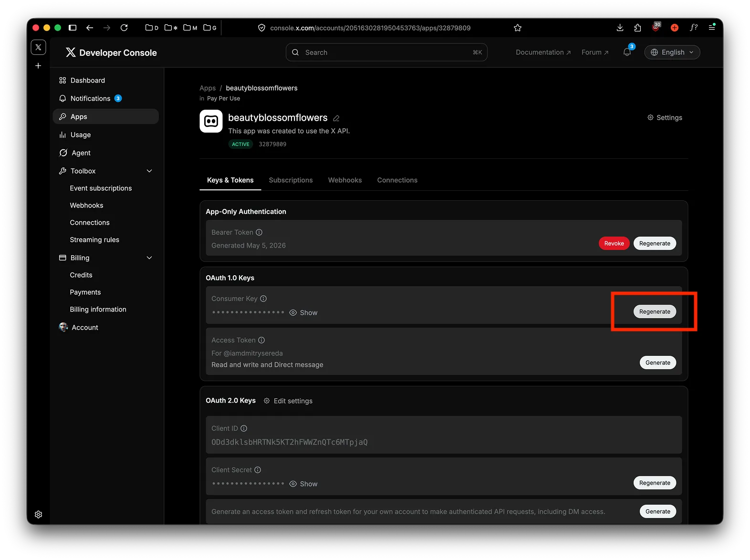Open Agent in sidebar
This screenshot has width=750, height=560.
click(105, 153)
